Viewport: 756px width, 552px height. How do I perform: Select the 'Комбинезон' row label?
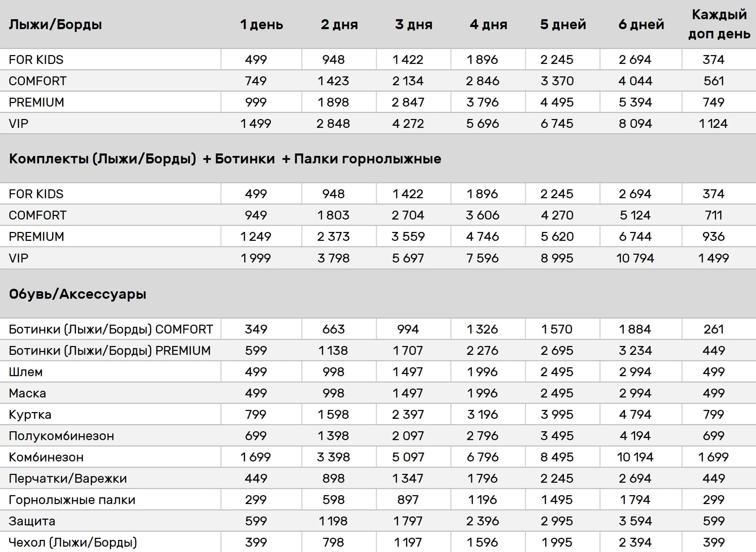tap(46, 457)
